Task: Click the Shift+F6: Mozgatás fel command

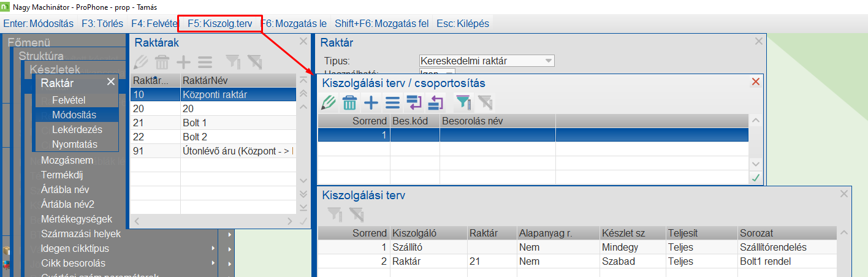Action: (x=380, y=24)
